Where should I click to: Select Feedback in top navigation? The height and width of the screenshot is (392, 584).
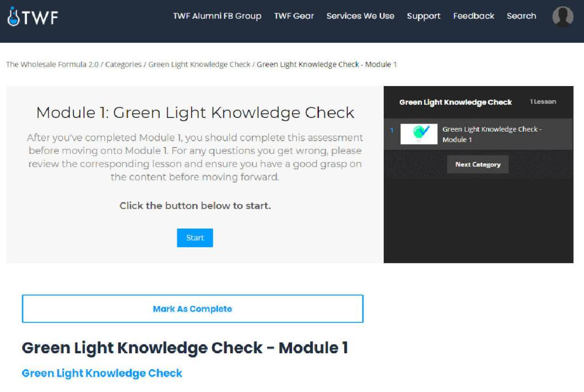473,16
